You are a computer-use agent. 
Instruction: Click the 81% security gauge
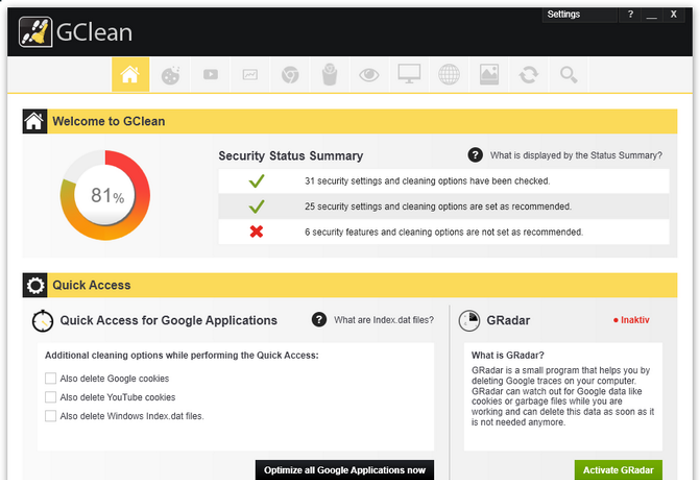(x=105, y=195)
